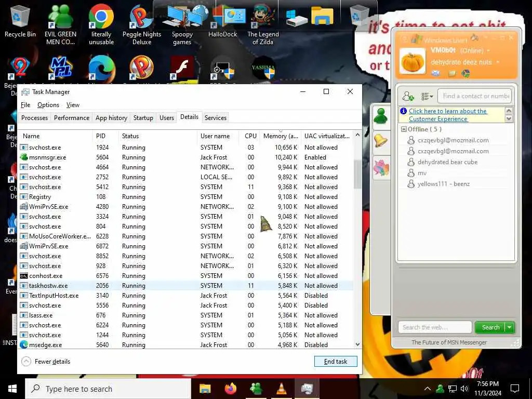
Task: Open File Explorer from the taskbar
Action: pyautogui.click(x=205, y=388)
